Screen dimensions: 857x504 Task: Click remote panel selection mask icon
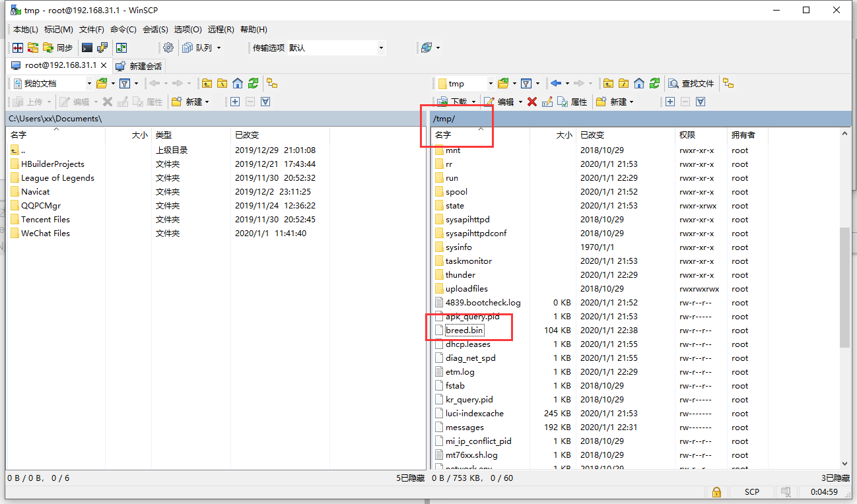701,102
